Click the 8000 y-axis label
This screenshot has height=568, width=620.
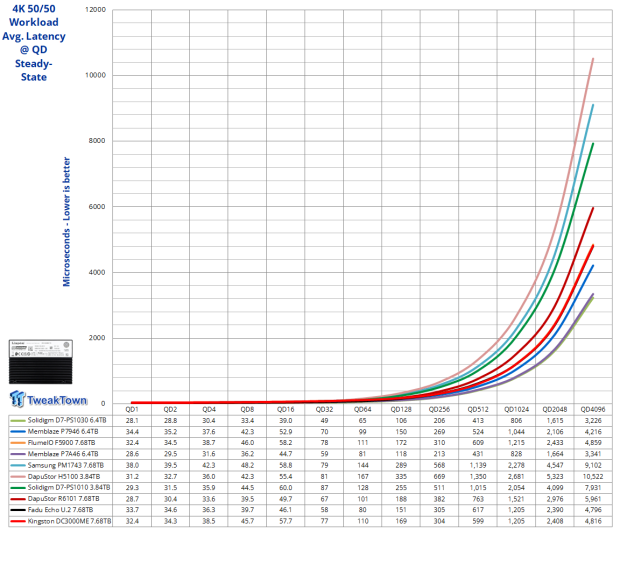(97, 141)
